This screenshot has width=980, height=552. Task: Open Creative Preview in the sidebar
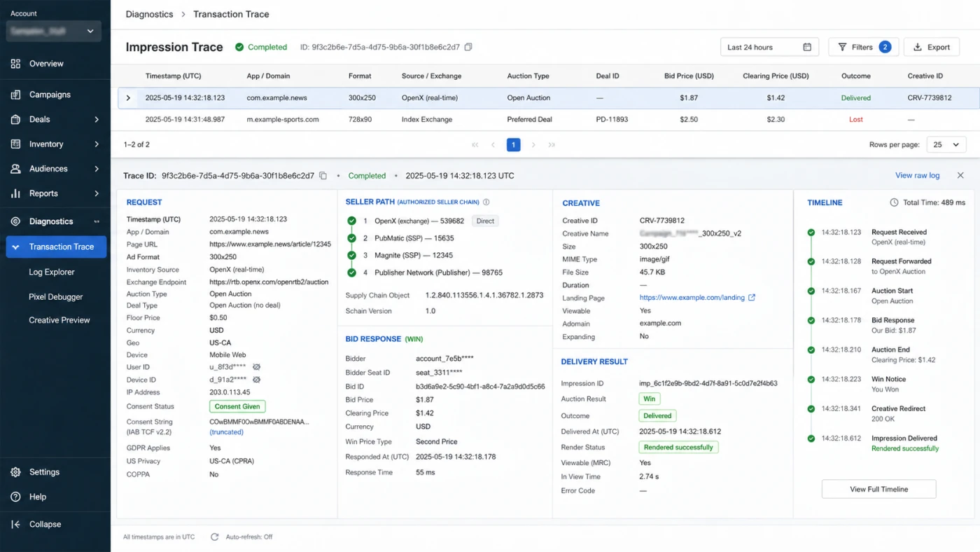[59, 320]
